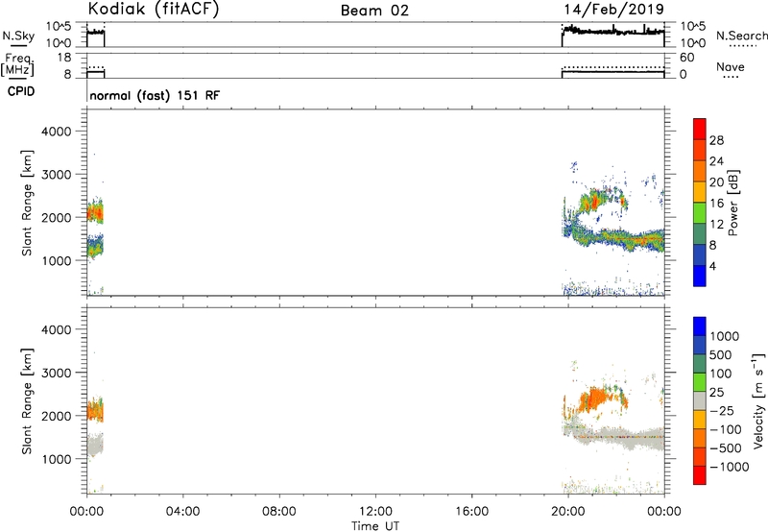Click the "-500" value on velocity scale
Image resolution: width=768 pixels, height=532 pixels.
pyautogui.click(x=726, y=448)
